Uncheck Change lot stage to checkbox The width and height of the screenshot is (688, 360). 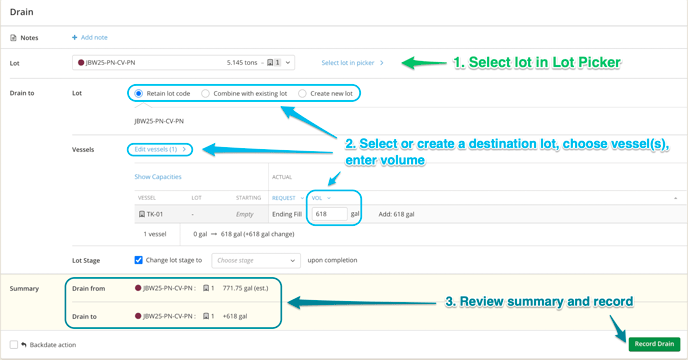point(139,260)
